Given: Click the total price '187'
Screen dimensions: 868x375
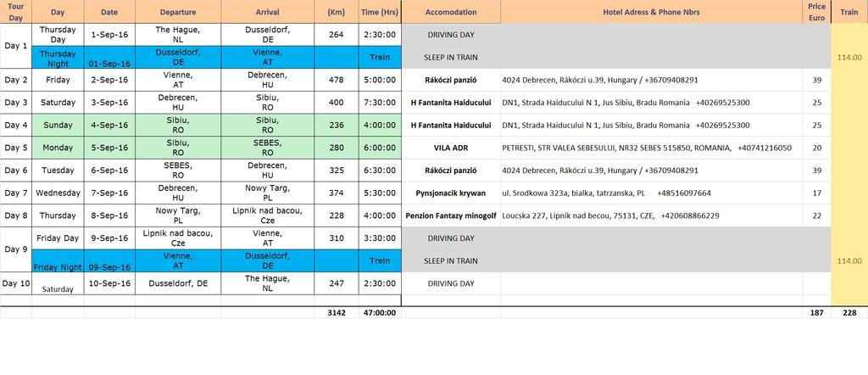Looking at the screenshot, I should pyautogui.click(x=816, y=312).
